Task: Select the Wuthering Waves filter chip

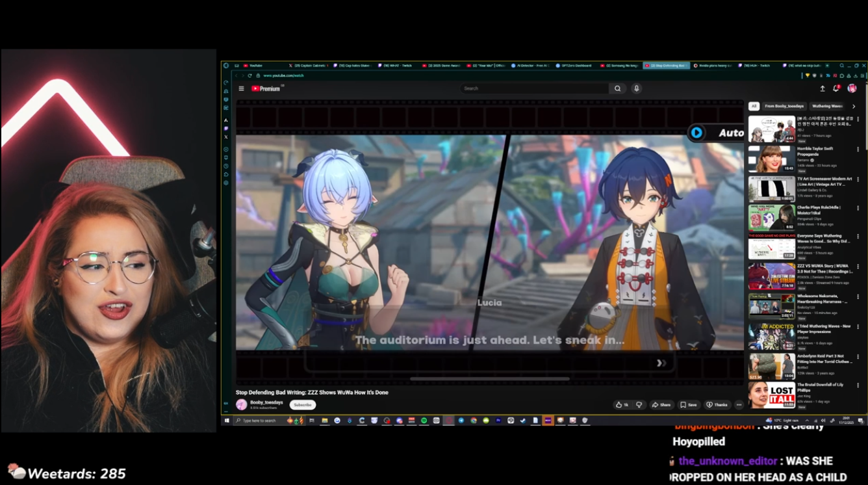Action: tap(827, 106)
